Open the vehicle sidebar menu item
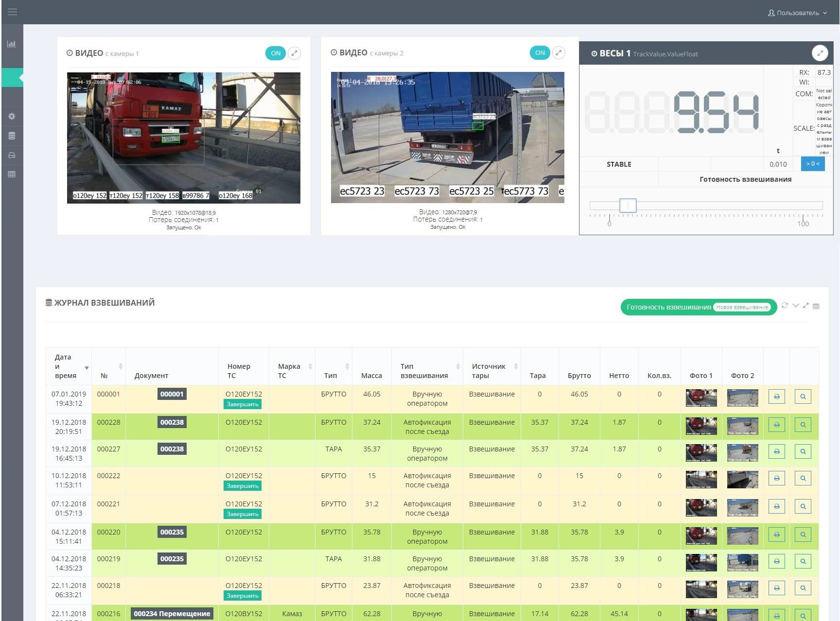840x621 pixels. (x=12, y=155)
